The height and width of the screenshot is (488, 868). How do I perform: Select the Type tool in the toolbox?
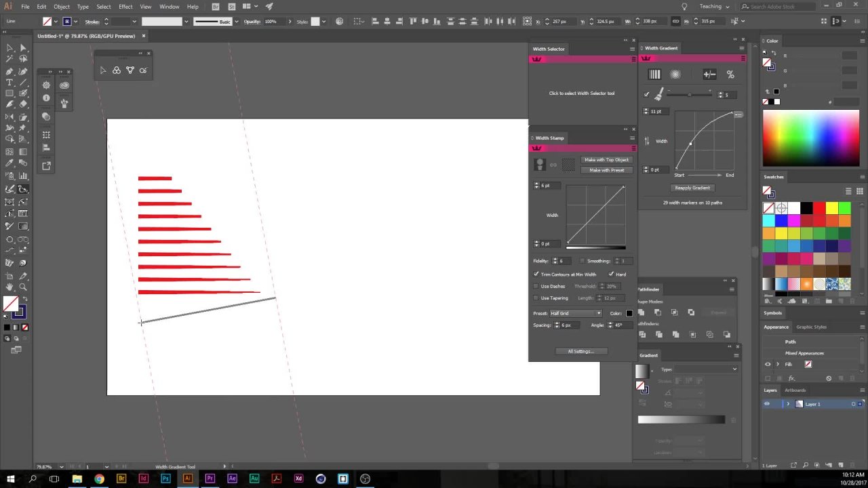(9, 82)
